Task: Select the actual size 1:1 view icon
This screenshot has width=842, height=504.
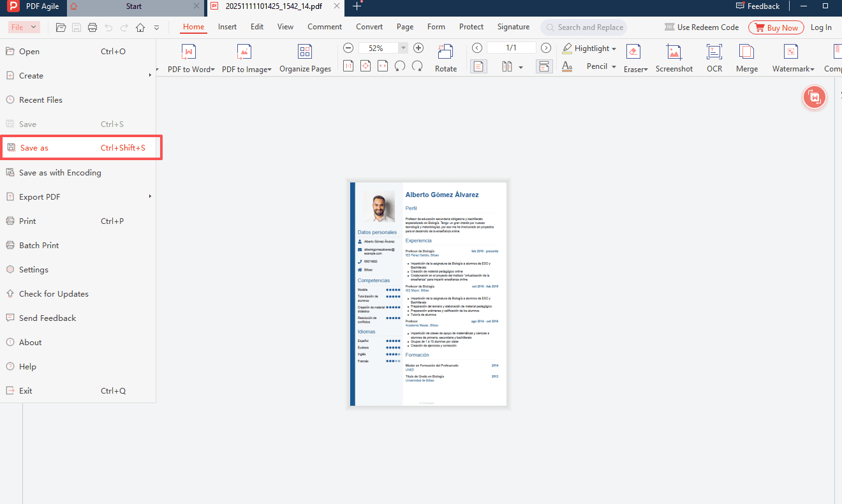Action: pos(348,66)
